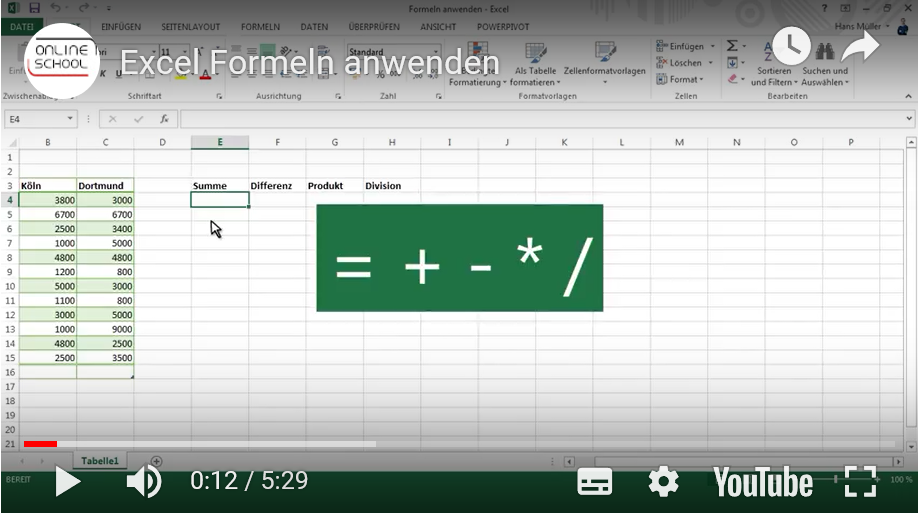Open video title Excel Formeln anwenden
This screenshot has width=918, height=513.
point(310,62)
